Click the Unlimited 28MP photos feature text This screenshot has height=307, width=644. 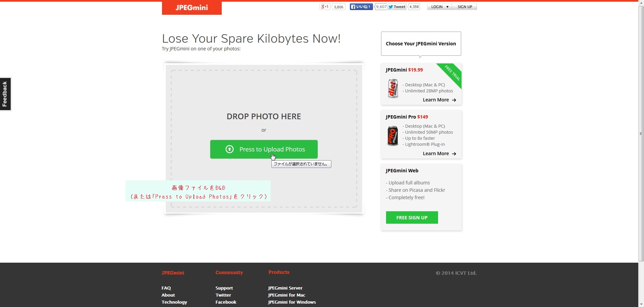[x=428, y=91]
